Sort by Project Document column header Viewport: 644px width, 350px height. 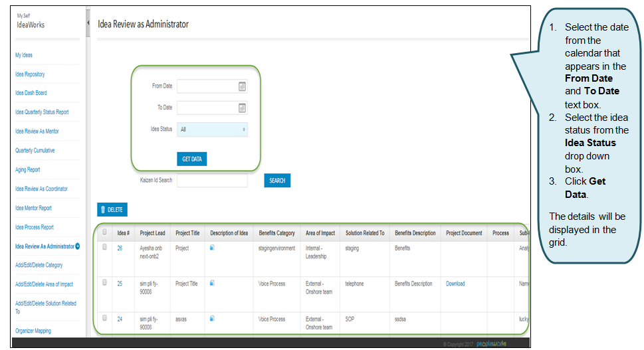pyautogui.click(x=464, y=233)
